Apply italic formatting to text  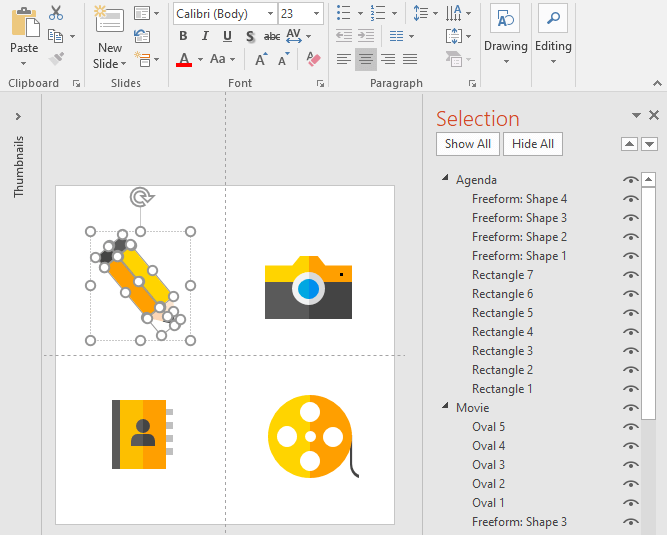[x=205, y=37]
